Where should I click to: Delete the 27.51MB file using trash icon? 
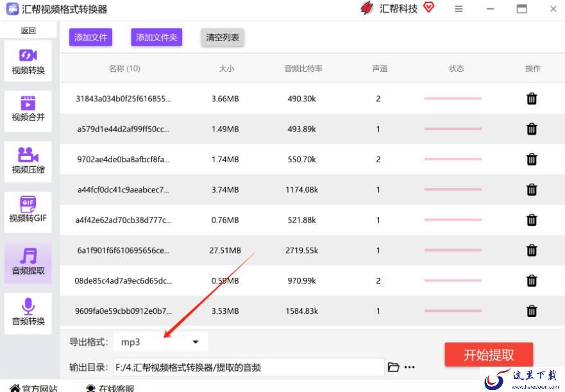click(532, 250)
